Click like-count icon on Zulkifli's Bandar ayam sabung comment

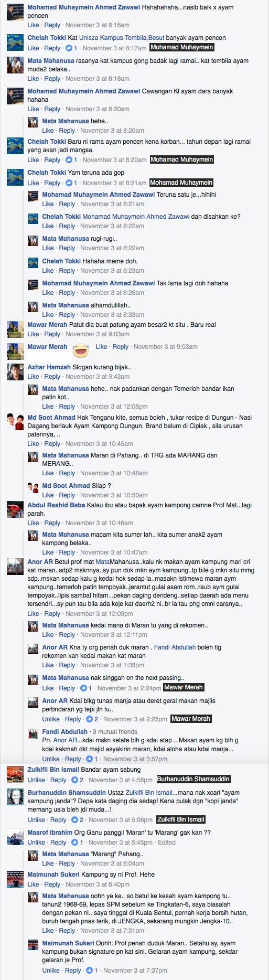[75, 780]
